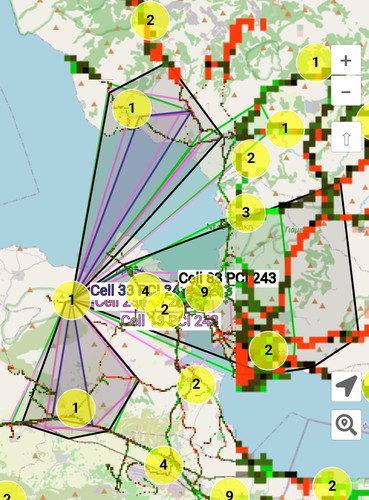Open cluster 1 inside the lower gray polygon
369x500 pixels.
[x=76, y=408]
